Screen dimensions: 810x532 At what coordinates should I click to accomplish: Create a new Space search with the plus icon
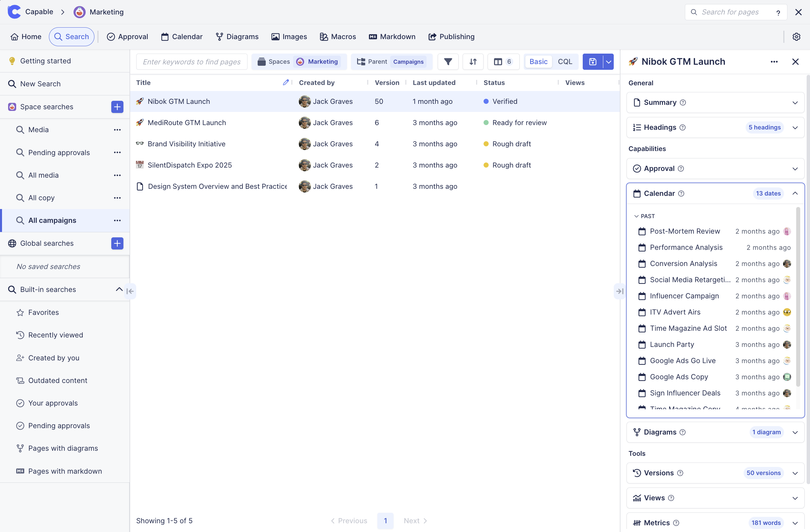[117, 107]
